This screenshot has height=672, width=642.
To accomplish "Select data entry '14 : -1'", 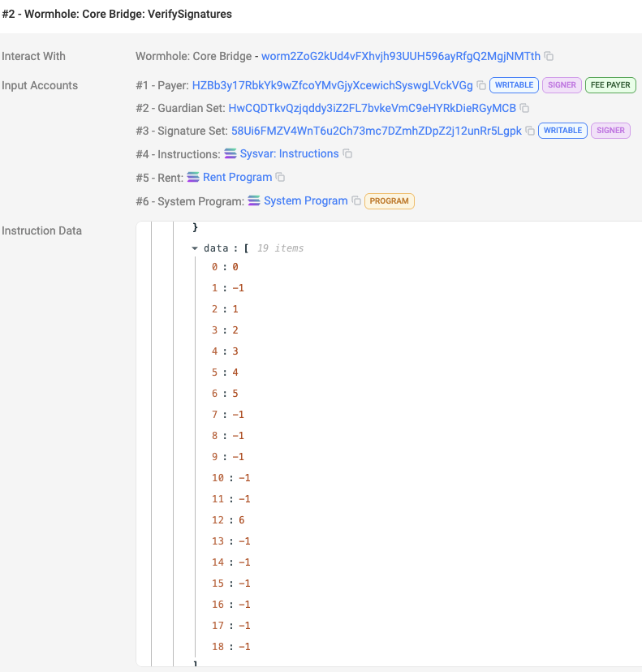I will [231, 562].
